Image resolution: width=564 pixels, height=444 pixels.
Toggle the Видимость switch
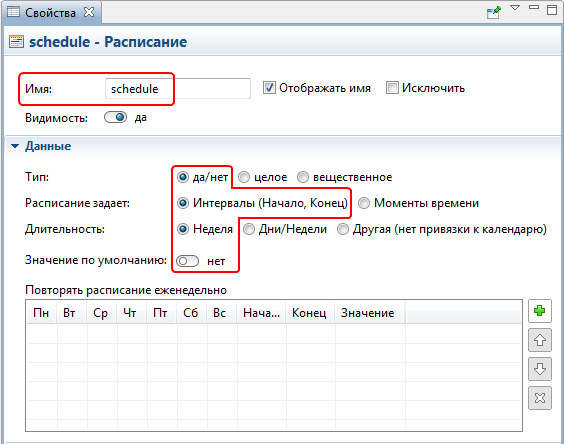[x=115, y=117]
